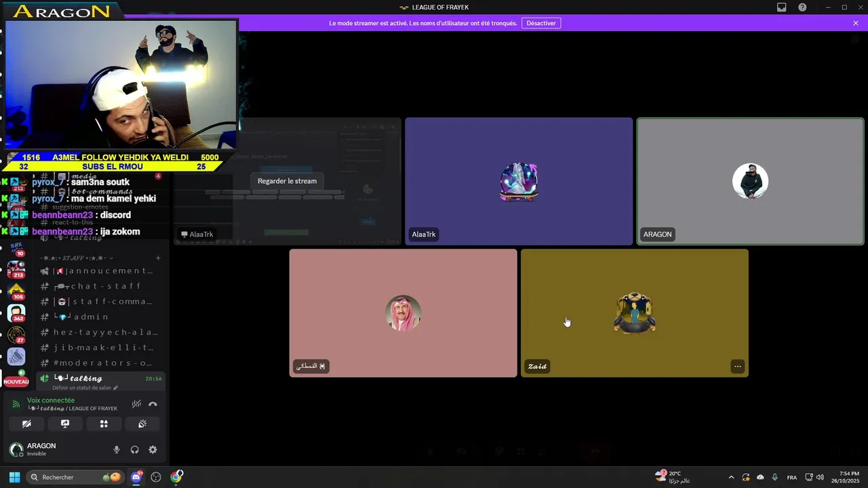Add a channel to the STAFF category

tap(158, 258)
